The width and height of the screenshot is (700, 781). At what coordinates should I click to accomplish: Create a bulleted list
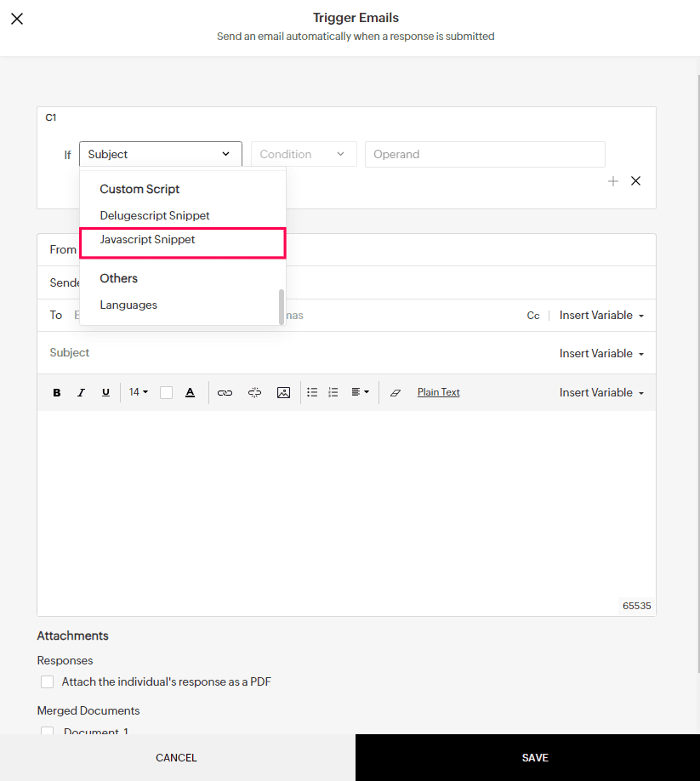pyautogui.click(x=312, y=392)
